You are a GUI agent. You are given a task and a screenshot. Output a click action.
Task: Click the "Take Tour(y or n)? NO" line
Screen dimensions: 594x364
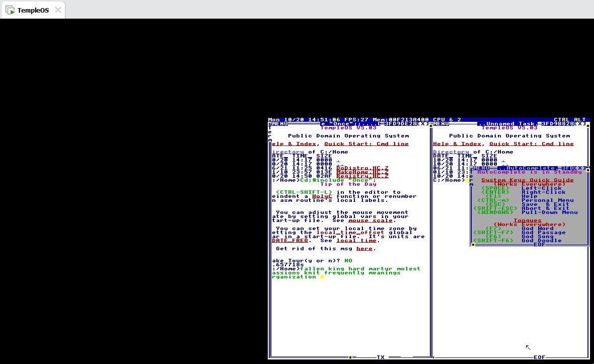tap(312, 261)
